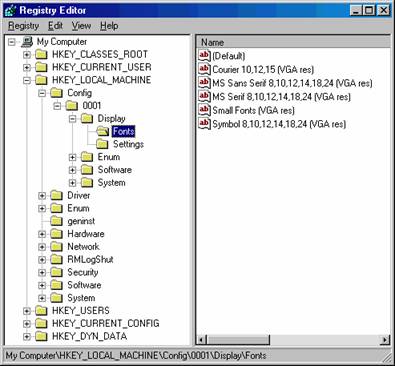Image resolution: width=395 pixels, height=366 pixels.
Task: Click the string icon beside (Default)
Action: click(x=204, y=55)
